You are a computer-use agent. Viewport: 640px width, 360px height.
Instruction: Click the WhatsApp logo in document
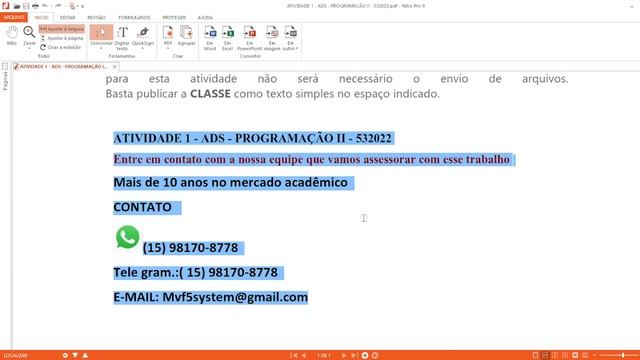[127, 237]
